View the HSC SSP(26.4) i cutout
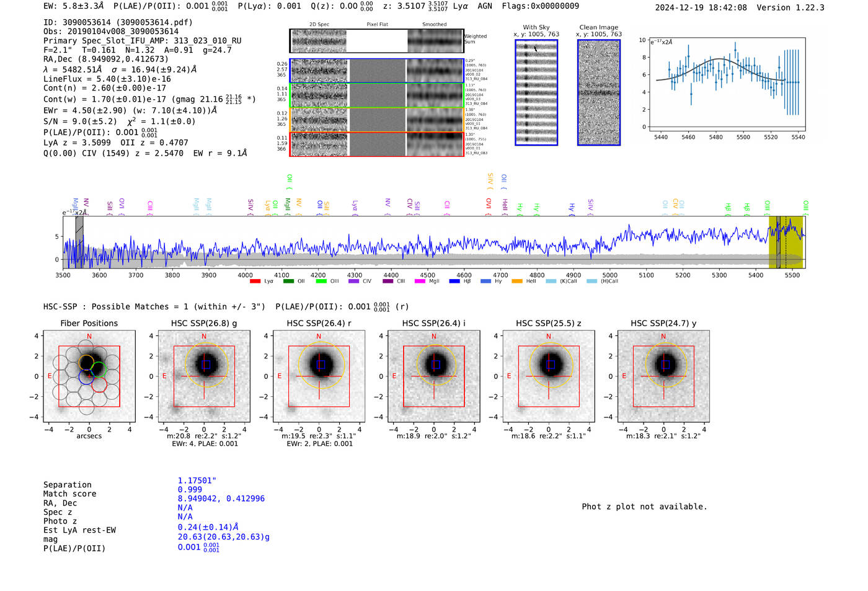 [434, 376]
